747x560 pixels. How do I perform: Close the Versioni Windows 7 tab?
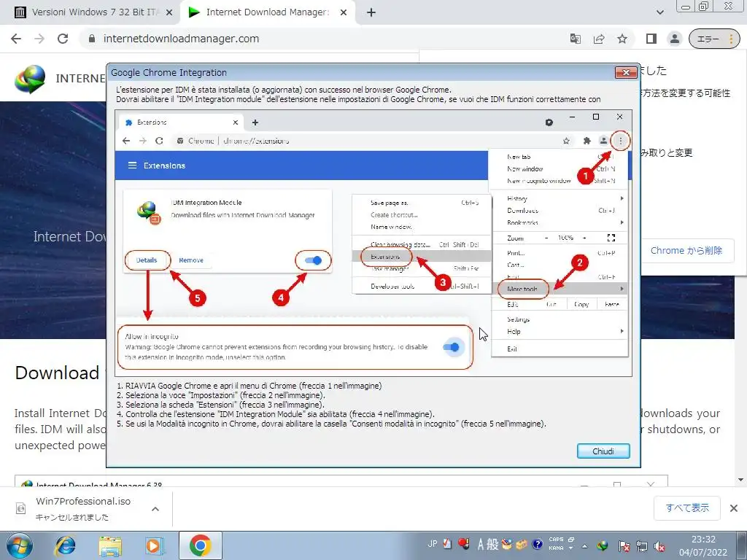169,13
